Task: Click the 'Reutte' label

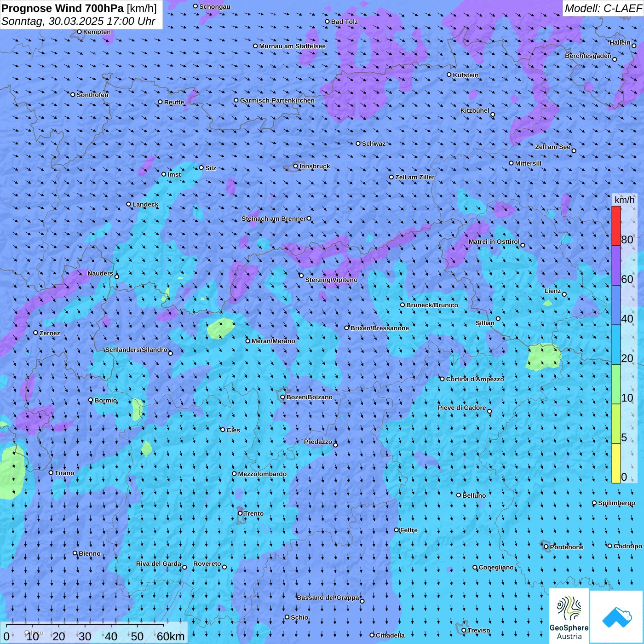Action: pyautogui.click(x=174, y=102)
